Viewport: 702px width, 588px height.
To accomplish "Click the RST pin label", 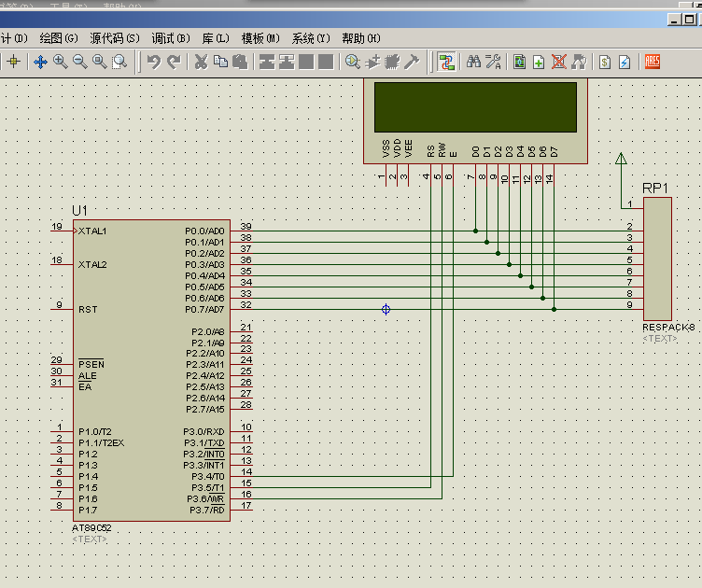I will point(88,309).
